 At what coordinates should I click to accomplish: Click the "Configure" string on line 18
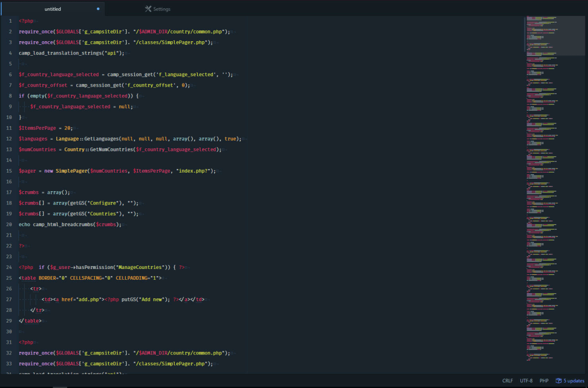click(103, 203)
